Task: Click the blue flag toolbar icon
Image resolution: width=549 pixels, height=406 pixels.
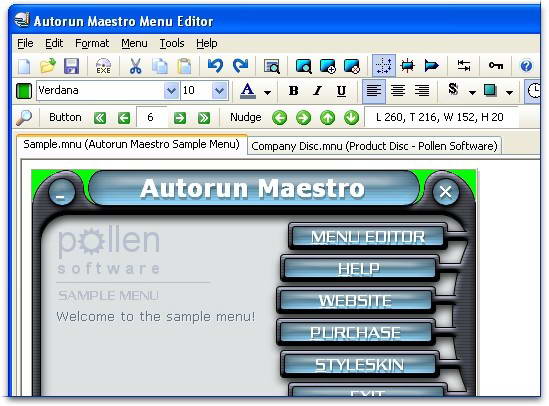Action: pyautogui.click(x=431, y=66)
